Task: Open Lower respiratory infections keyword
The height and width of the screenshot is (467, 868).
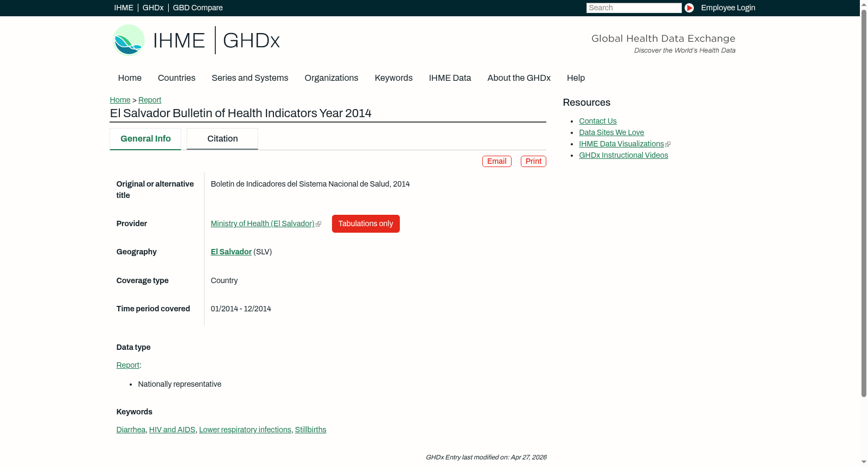Action: pos(245,430)
